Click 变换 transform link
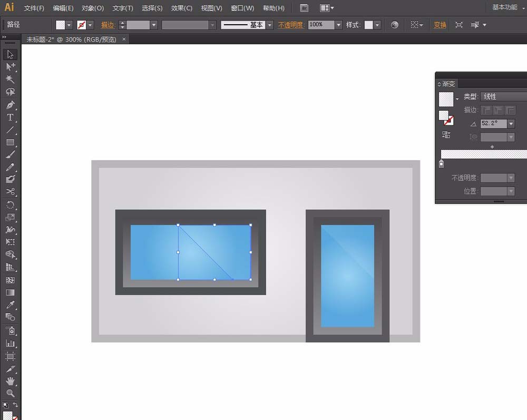This screenshot has width=527, height=420. pos(440,25)
